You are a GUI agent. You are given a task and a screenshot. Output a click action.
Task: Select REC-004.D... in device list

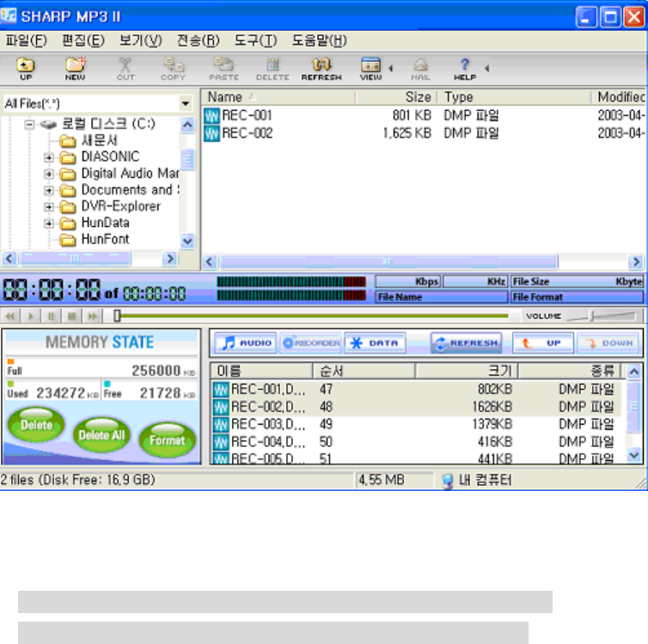coord(416,442)
